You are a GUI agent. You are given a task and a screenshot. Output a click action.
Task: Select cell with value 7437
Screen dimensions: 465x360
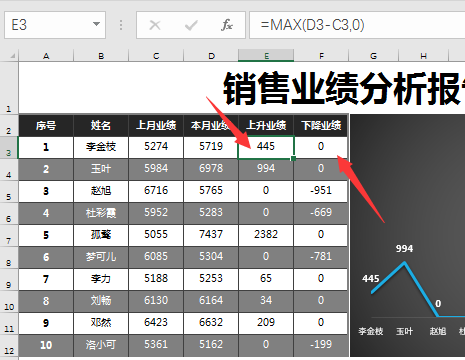click(x=211, y=235)
